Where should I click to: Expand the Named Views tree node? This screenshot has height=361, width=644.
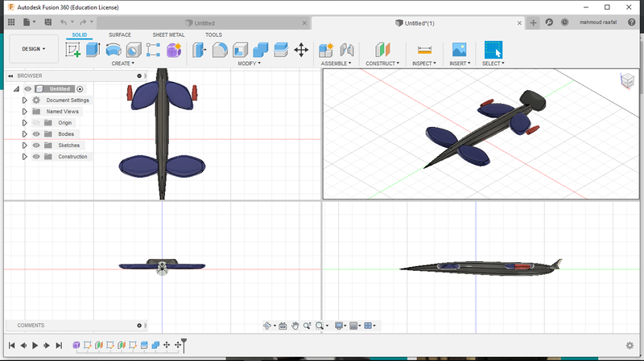[x=25, y=112]
